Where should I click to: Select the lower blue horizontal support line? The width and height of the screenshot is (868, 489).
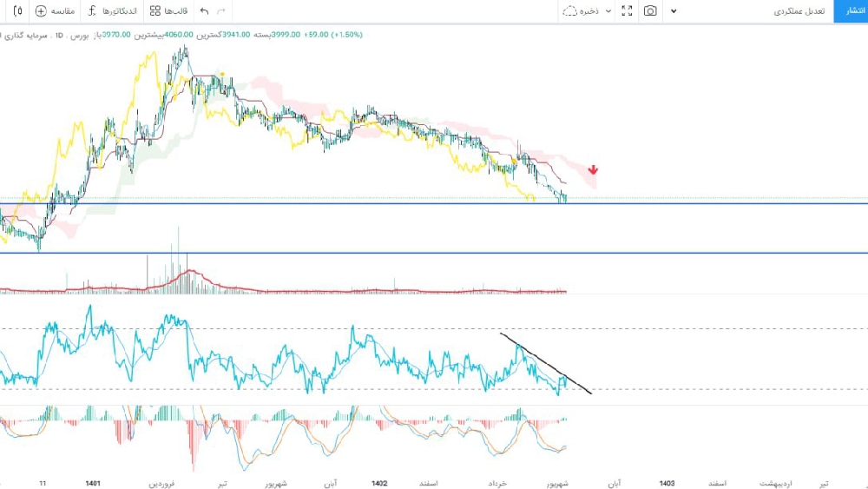click(434, 253)
